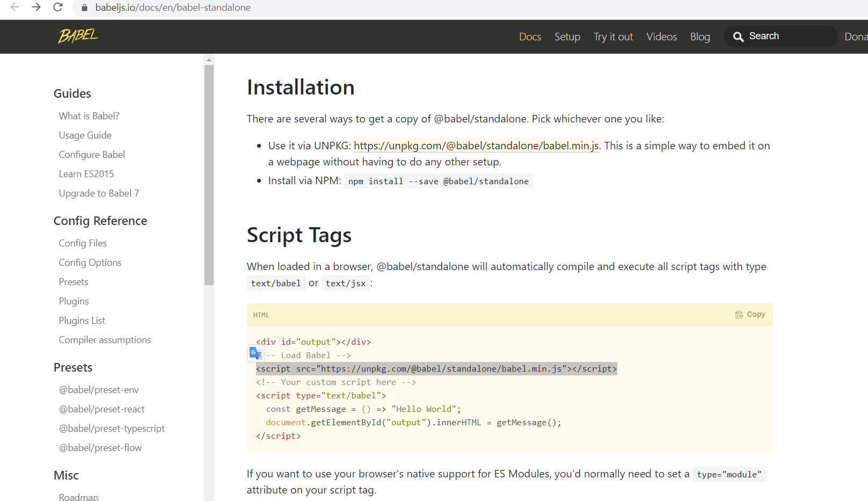This screenshot has height=501, width=868.
Task: Click the closing </script> code line
Action: pyautogui.click(x=278, y=436)
